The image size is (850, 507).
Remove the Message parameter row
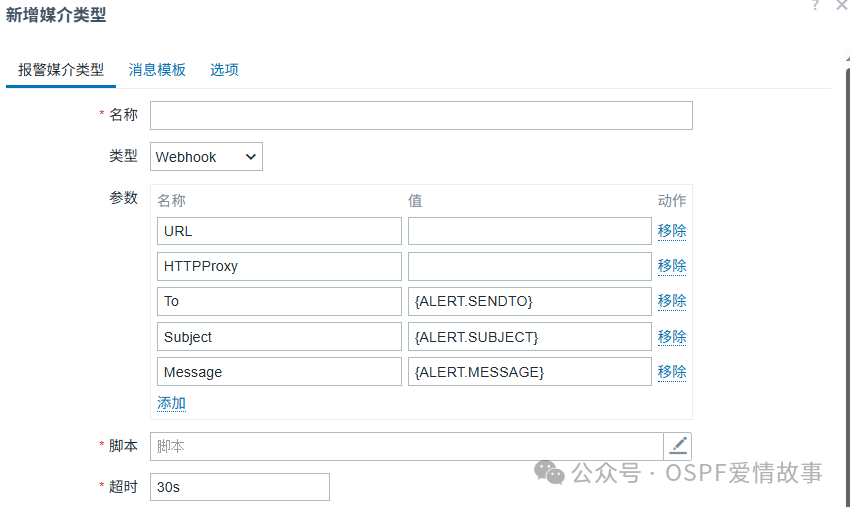click(672, 372)
